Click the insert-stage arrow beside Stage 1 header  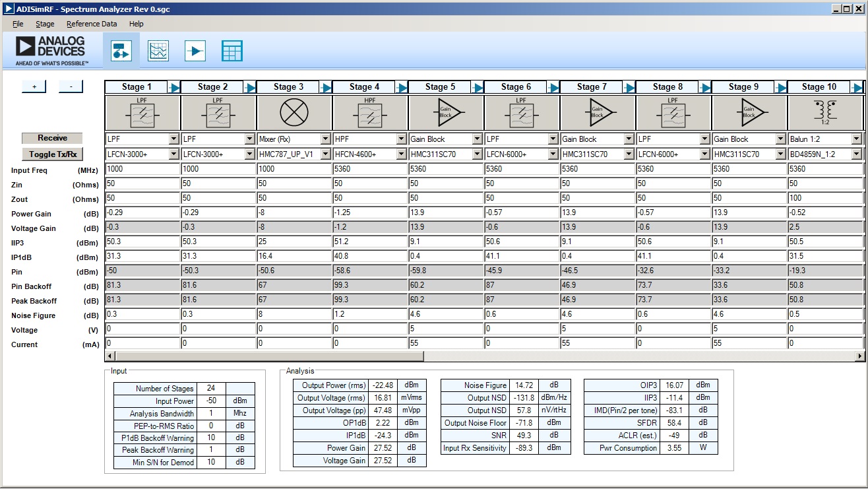175,86
